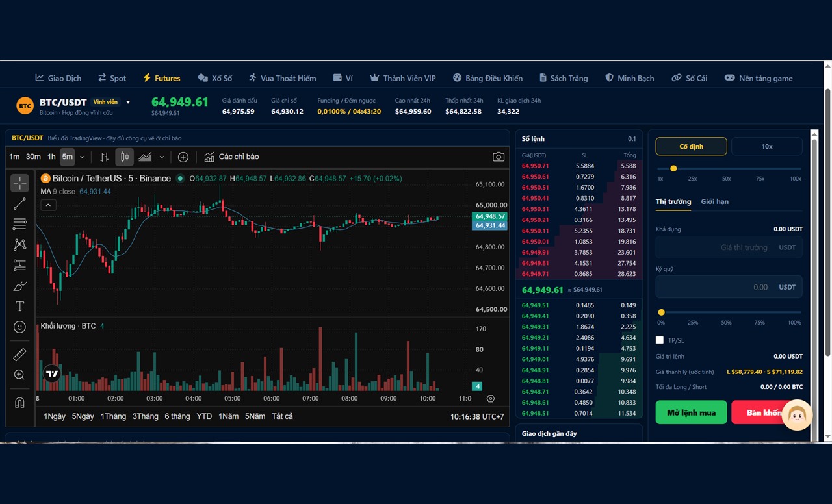Open the chat mascot avatar

798,416
